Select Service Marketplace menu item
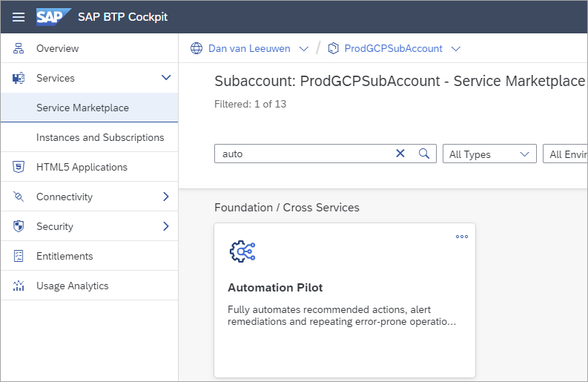 pyautogui.click(x=89, y=108)
